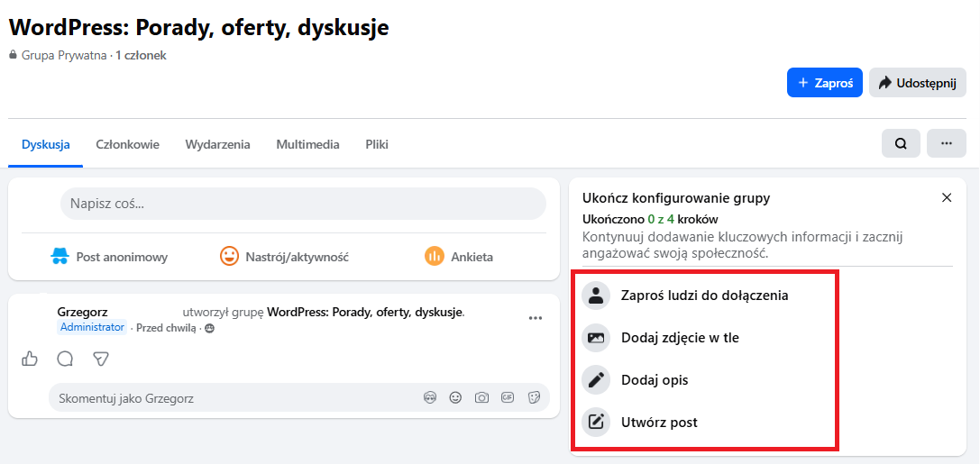
Task: Click the Ukończ konfigurowanie grupy heading
Action: 676,198
